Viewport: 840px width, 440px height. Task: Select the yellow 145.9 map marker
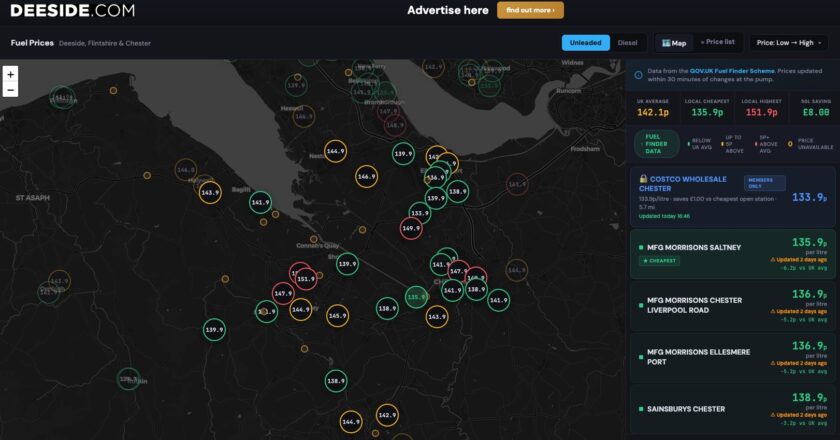point(338,316)
